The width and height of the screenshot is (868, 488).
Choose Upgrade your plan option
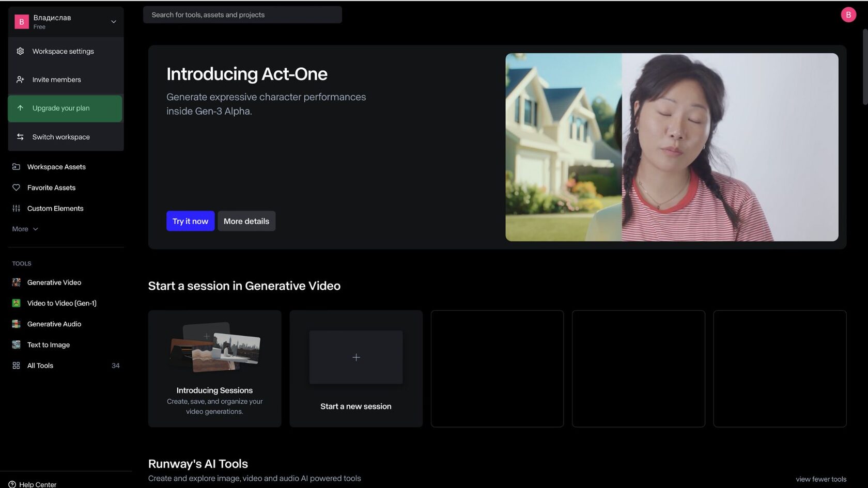(65, 108)
